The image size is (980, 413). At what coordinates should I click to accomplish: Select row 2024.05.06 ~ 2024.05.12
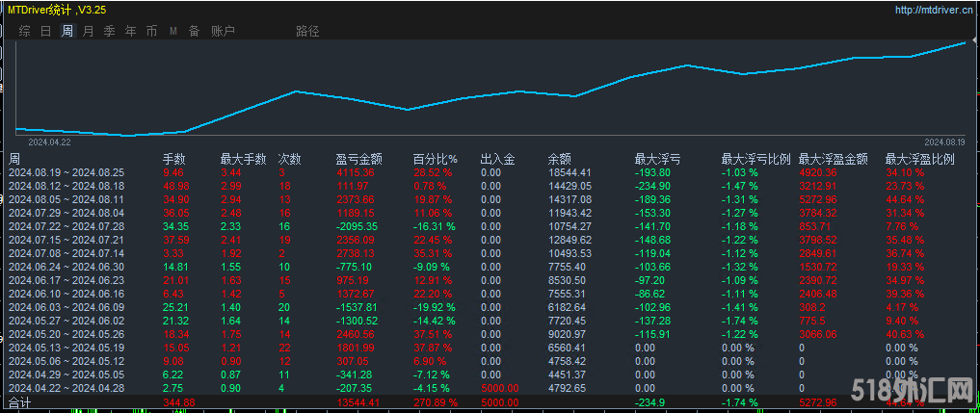click(x=488, y=361)
